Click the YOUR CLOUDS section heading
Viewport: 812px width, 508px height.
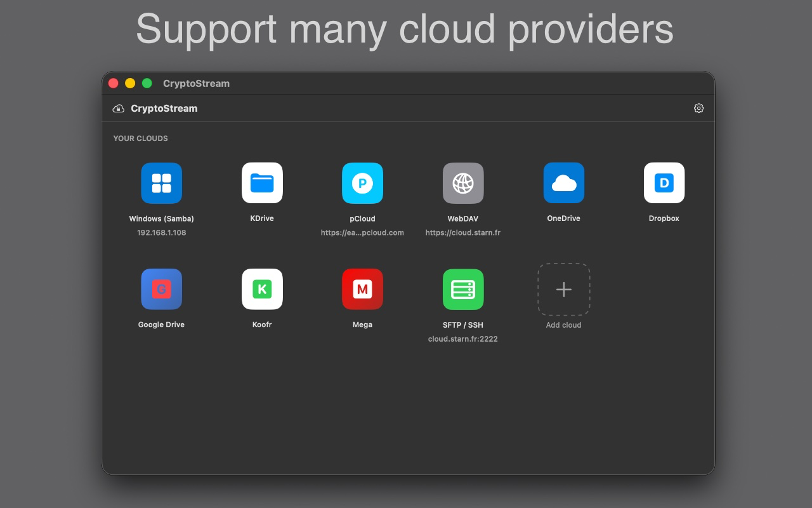coord(140,138)
